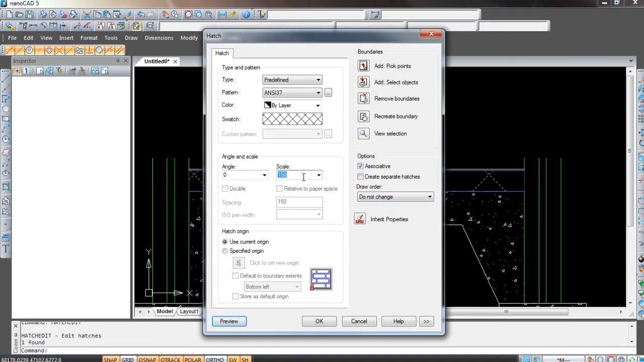The height and width of the screenshot is (362, 644).
Task: Select Use current origin radio button
Action: pyautogui.click(x=225, y=242)
